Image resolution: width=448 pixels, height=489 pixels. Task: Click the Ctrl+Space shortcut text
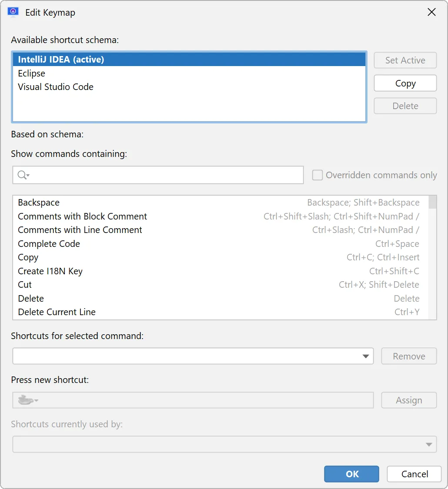pyautogui.click(x=397, y=243)
